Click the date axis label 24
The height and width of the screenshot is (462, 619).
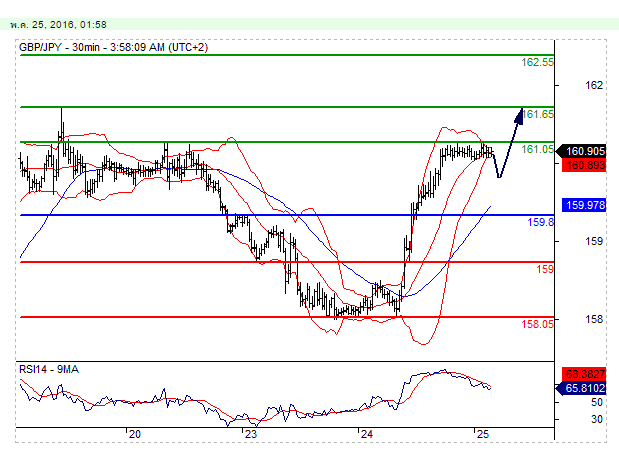(x=367, y=434)
